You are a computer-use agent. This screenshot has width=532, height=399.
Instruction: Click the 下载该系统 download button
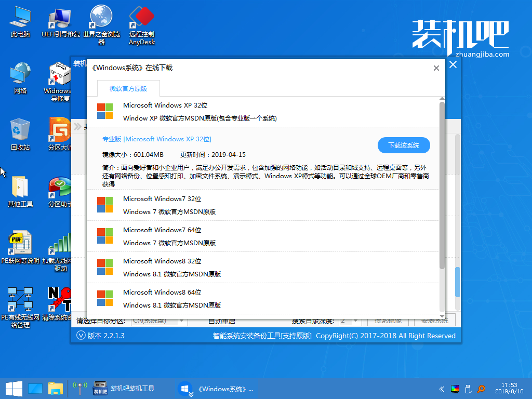tap(404, 145)
